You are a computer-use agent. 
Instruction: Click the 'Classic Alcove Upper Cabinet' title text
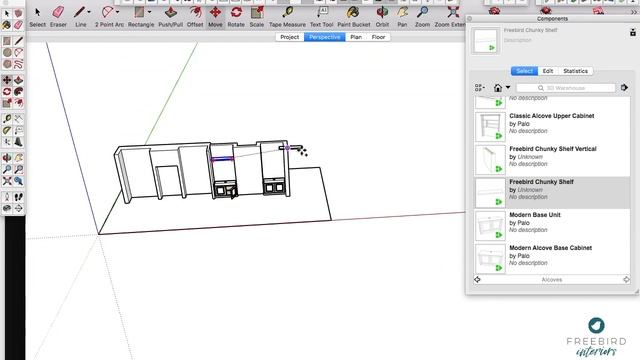tap(551, 116)
